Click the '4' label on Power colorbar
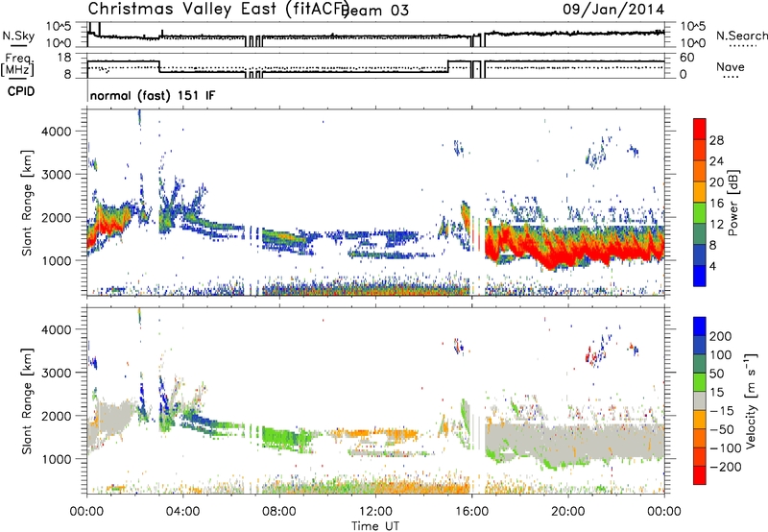The width and height of the screenshot is (768, 532). [x=712, y=266]
